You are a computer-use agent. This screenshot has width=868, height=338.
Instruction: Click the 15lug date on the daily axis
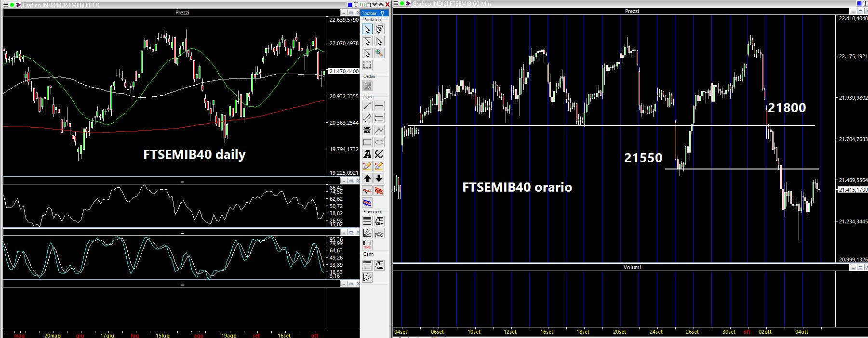pos(164,336)
